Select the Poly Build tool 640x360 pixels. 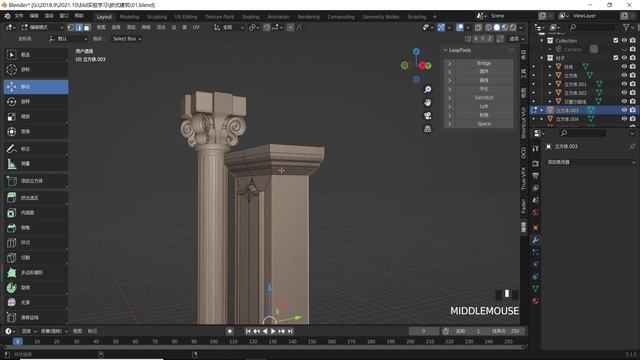point(35,273)
